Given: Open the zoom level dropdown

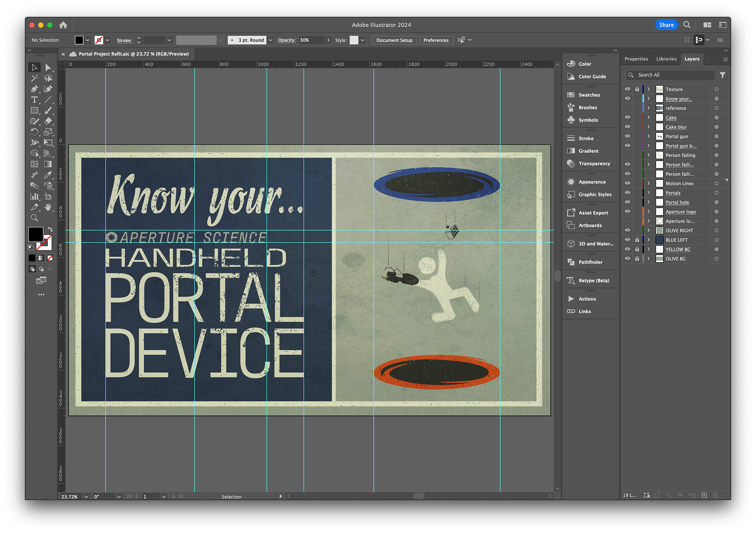Looking at the screenshot, I should click(x=86, y=497).
